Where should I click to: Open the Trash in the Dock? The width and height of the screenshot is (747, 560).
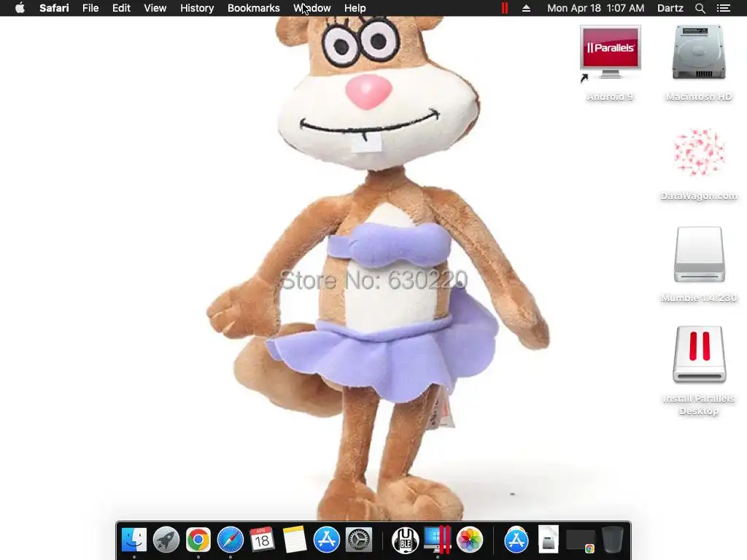(x=613, y=540)
